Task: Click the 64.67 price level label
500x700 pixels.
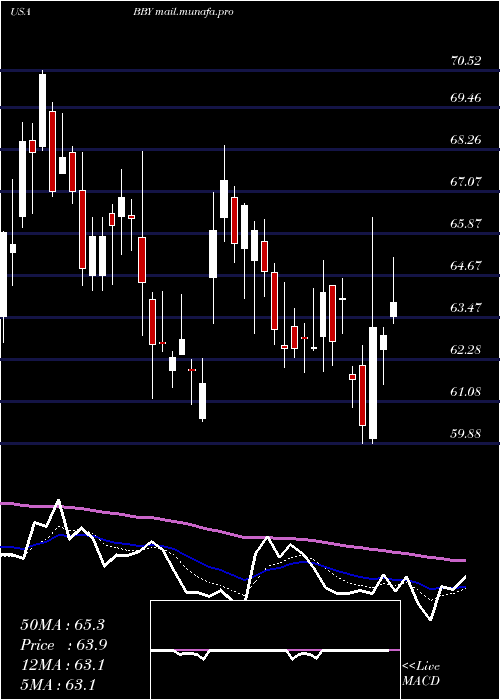Action: (x=466, y=266)
